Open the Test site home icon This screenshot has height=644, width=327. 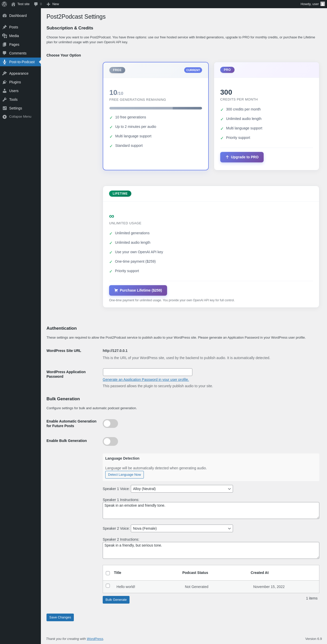coord(13,4)
